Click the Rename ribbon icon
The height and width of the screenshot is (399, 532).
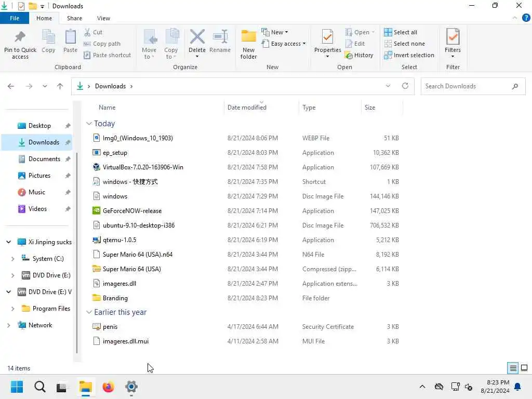tap(220, 37)
